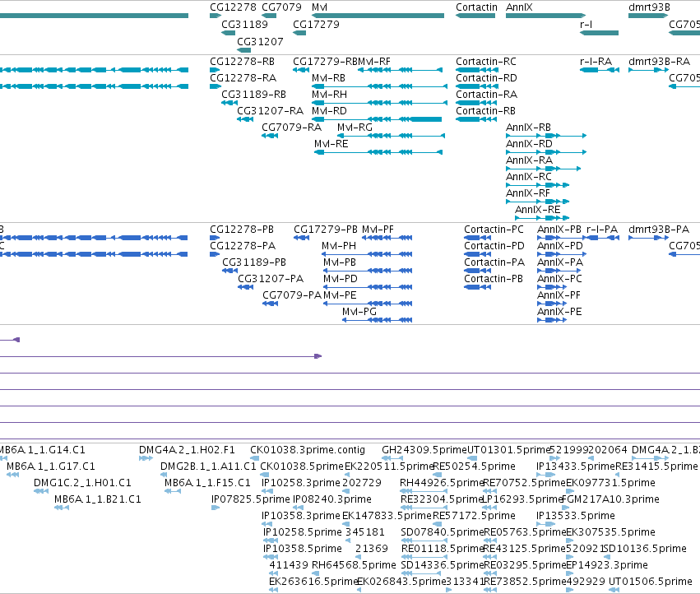Click the CG12278-PB protein label

tap(242, 229)
